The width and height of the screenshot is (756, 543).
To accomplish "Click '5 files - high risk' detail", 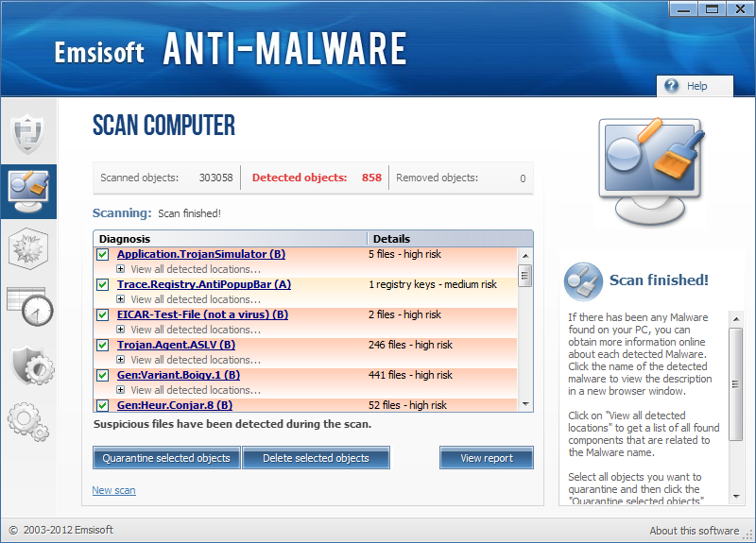I will click(404, 254).
